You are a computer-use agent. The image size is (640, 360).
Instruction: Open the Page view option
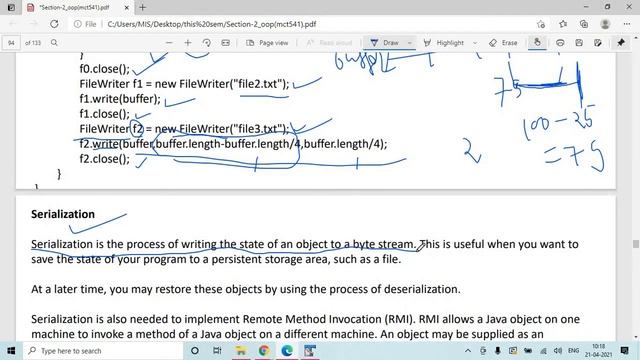coord(267,42)
